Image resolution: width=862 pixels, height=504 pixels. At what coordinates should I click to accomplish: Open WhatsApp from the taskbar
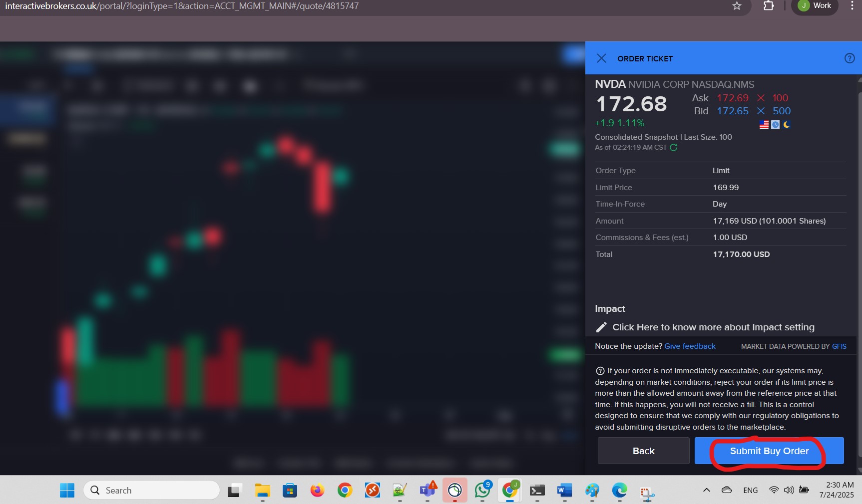(482, 490)
